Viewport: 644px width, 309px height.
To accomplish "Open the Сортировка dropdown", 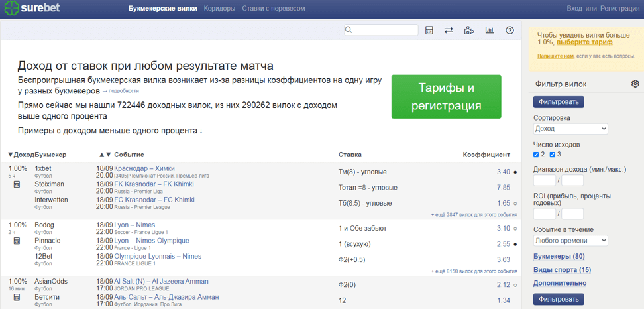I will 570,129.
